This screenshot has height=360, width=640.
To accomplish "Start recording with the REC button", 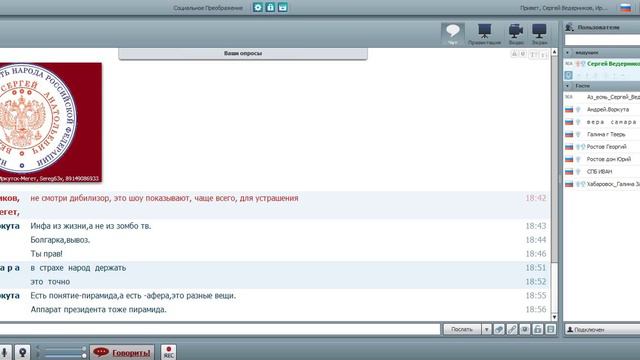I will [169, 352].
